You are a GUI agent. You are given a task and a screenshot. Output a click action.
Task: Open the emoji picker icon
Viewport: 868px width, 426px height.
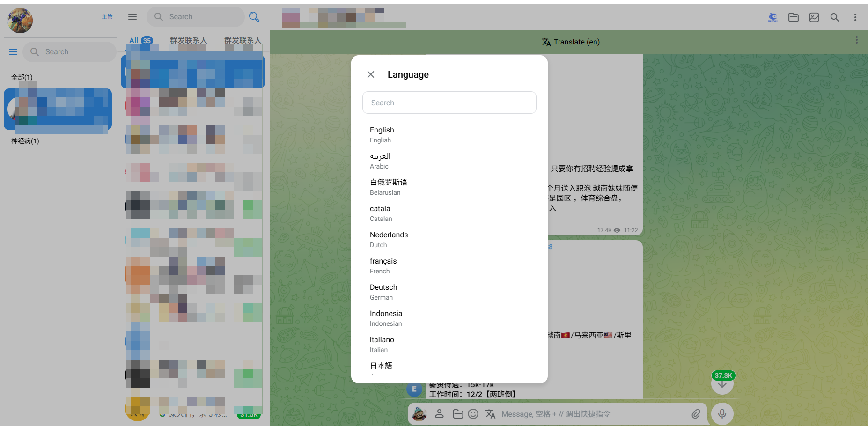[473, 414]
